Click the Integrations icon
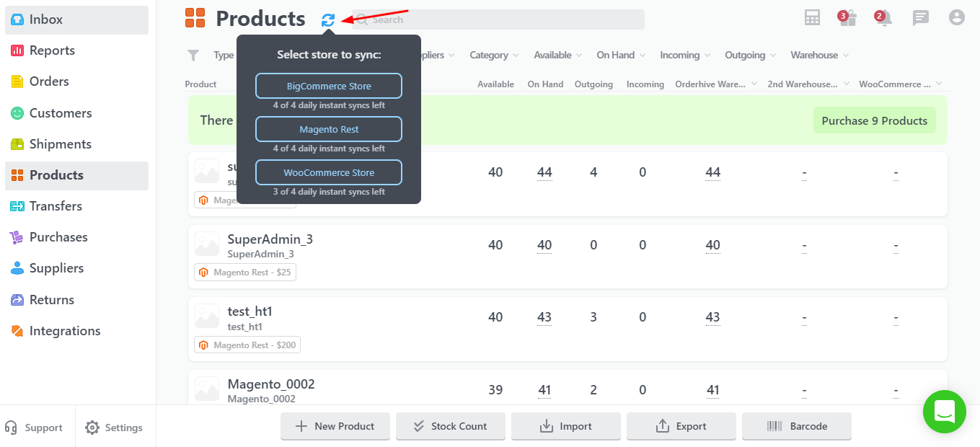Image resolution: width=980 pixels, height=447 pixels. [17, 331]
